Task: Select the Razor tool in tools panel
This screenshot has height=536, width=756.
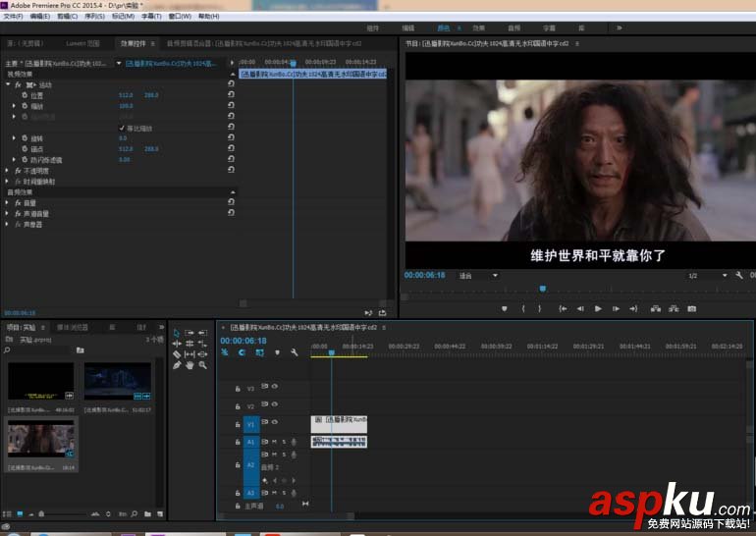Action: 178,354
